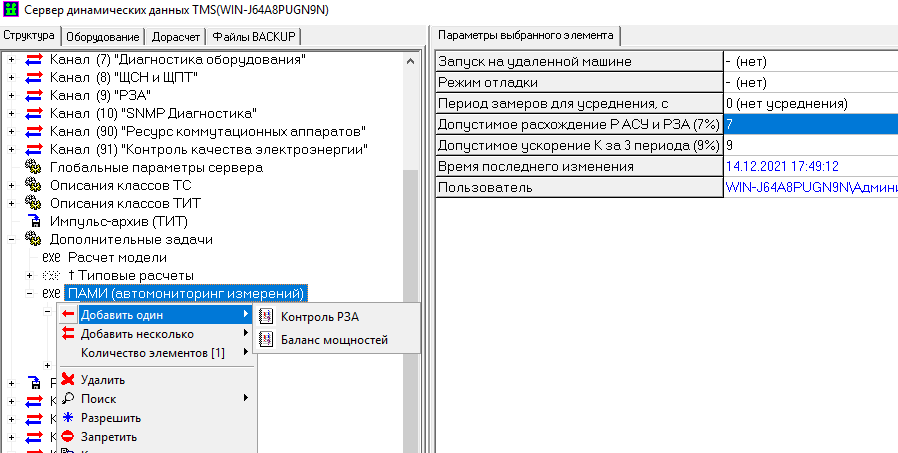Select Количество элементов [1] menu entry
The image size is (898, 453).
tap(152, 353)
